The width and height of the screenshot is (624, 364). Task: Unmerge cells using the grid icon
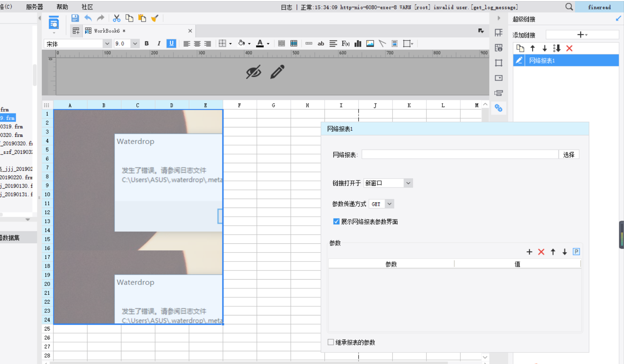(x=294, y=44)
